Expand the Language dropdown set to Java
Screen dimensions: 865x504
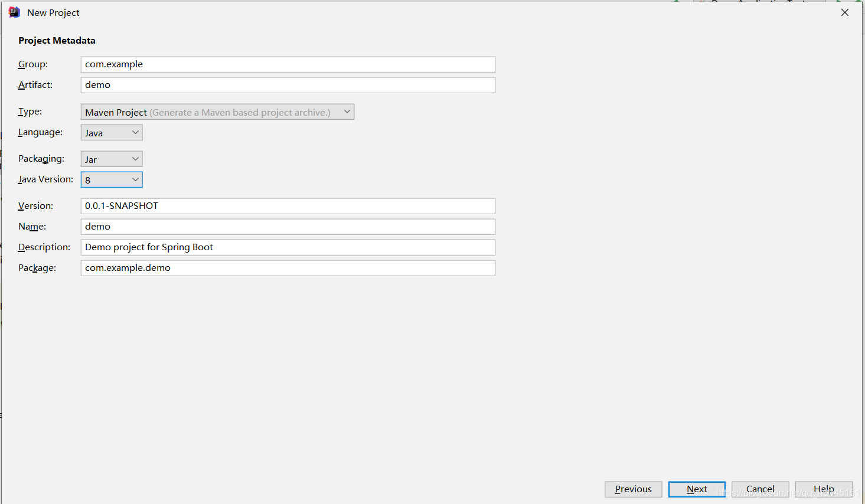112,133
